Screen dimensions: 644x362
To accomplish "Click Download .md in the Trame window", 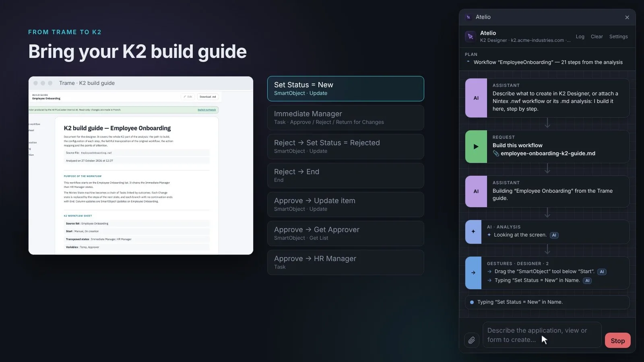I will pyautogui.click(x=208, y=97).
